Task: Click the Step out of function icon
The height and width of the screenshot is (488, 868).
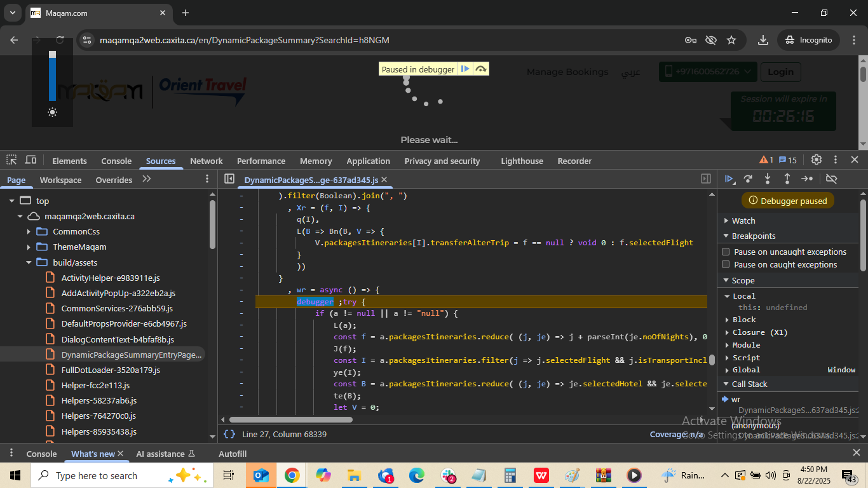Action: pos(787,179)
